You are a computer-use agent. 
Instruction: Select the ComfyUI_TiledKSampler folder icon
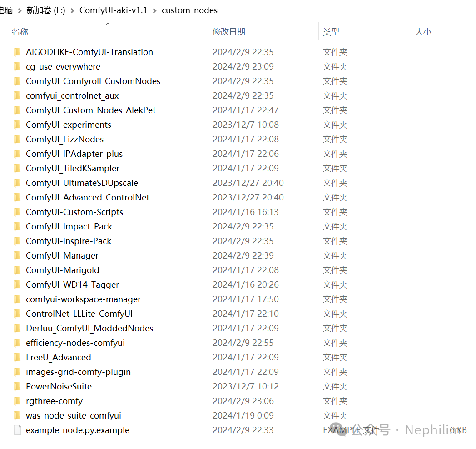click(x=17, y=169)
